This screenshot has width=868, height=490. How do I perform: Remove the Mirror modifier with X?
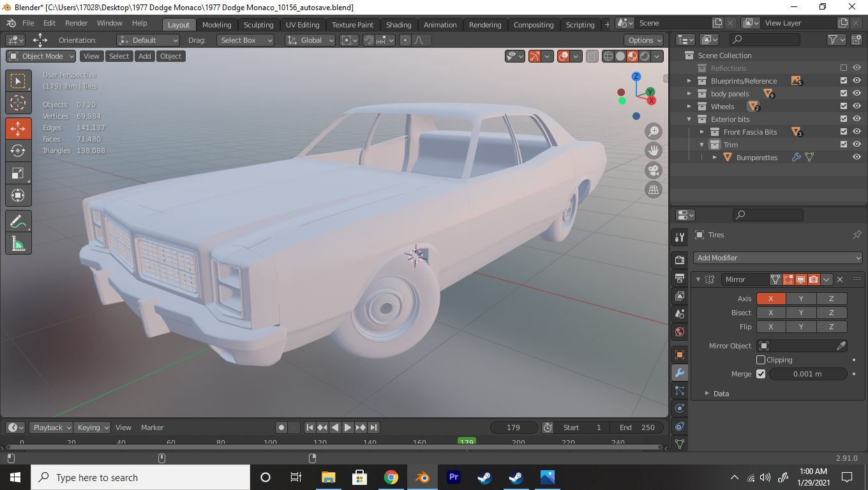pyautogui.click(x=840, y=279)
